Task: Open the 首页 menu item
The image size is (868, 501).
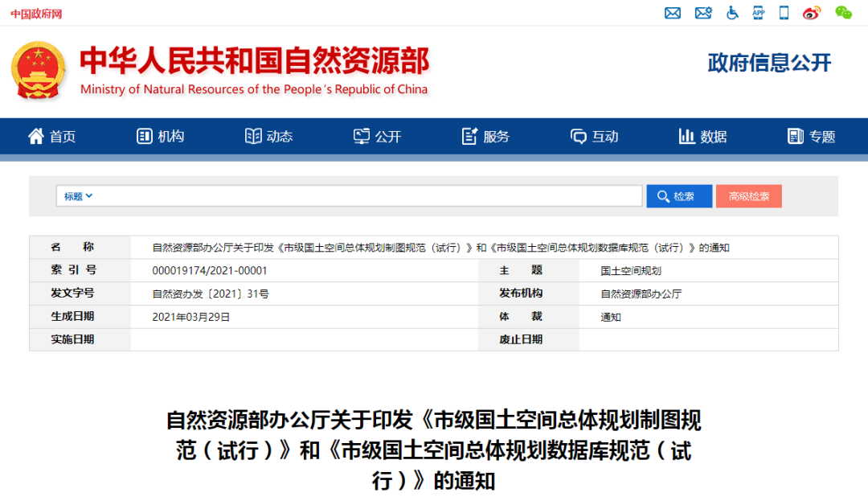Action: pyautogui.click(x=63, y=137)
